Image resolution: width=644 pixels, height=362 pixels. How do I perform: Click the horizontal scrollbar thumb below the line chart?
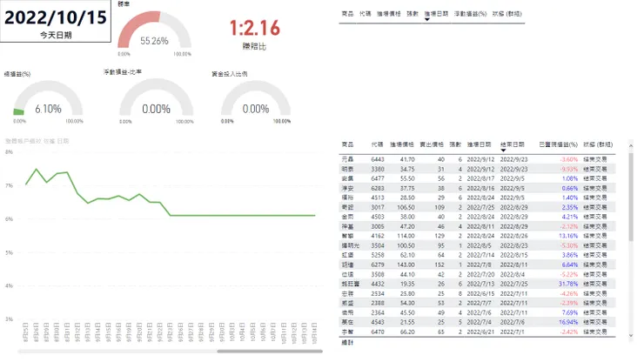point(270,352)
